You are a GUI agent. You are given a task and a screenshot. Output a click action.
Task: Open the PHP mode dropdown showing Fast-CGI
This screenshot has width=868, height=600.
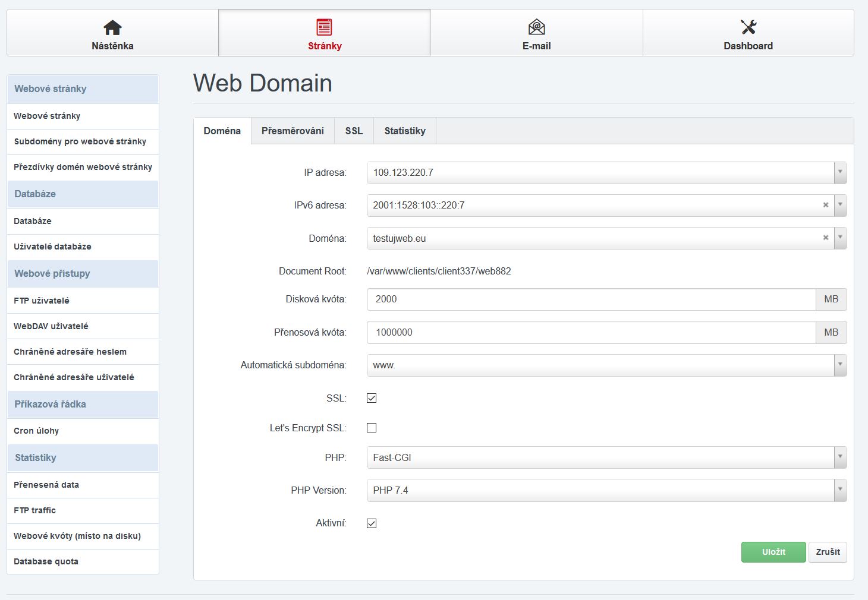839,457
